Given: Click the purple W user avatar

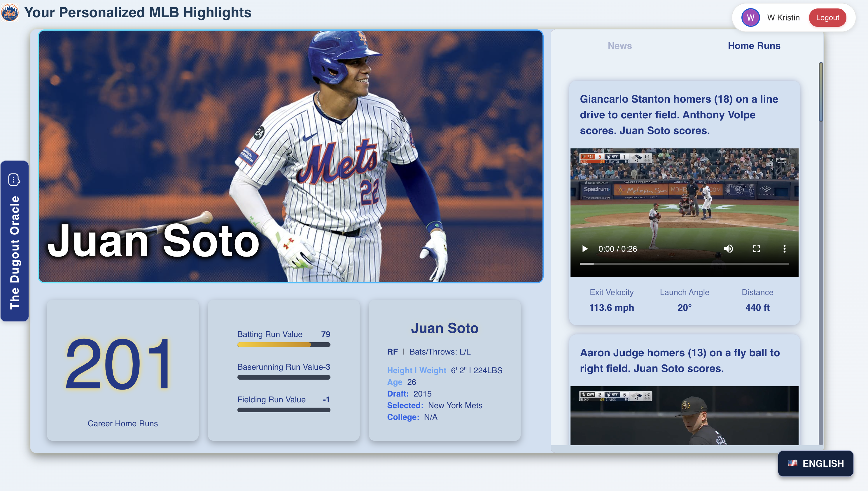Looking at the screenshot, I should (x=750, y=17).
